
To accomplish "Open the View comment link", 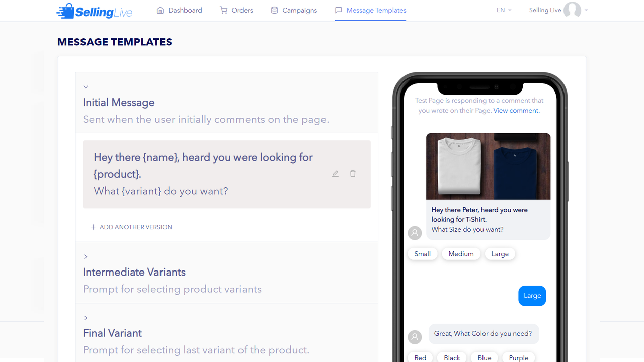I will 516,110.
